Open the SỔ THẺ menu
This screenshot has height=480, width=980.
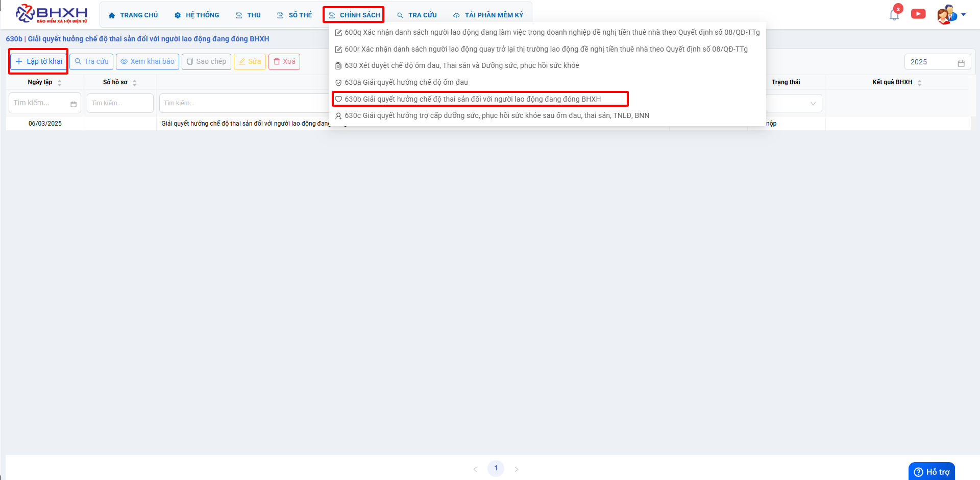click(x=295, y=15)
